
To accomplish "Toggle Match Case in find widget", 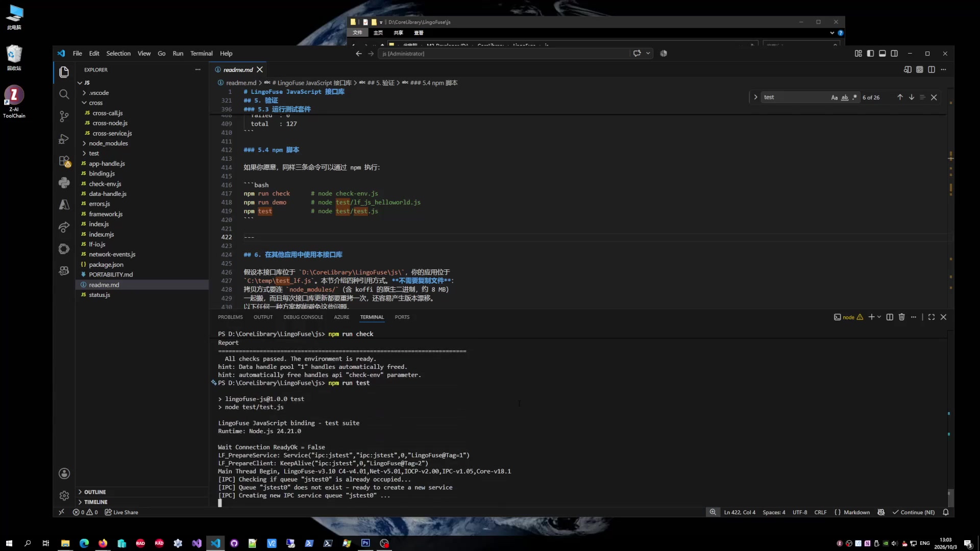I will point(834,97).
